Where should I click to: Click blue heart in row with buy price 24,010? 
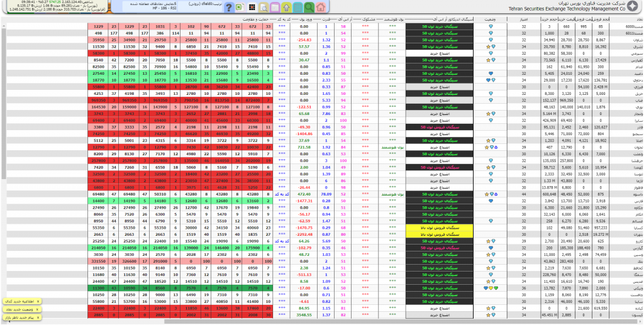coord(491,74)
